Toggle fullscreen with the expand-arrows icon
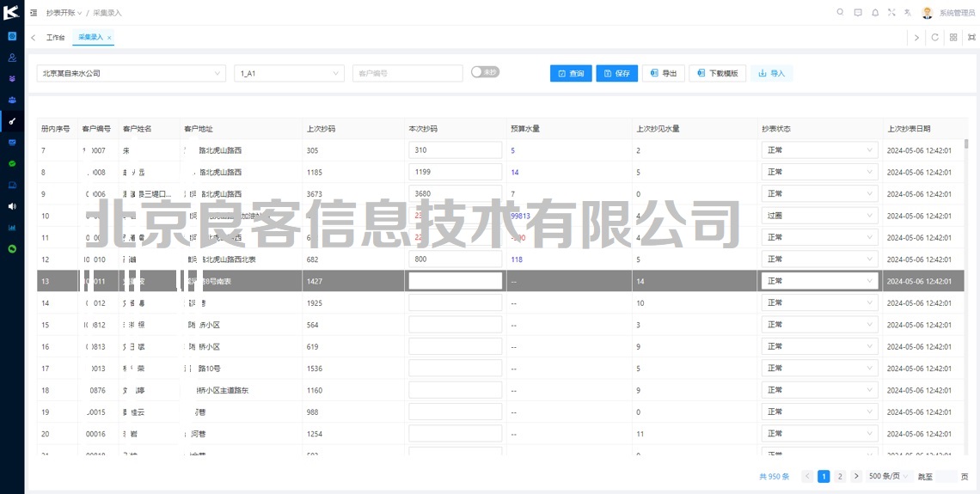 tap(891, 12)
